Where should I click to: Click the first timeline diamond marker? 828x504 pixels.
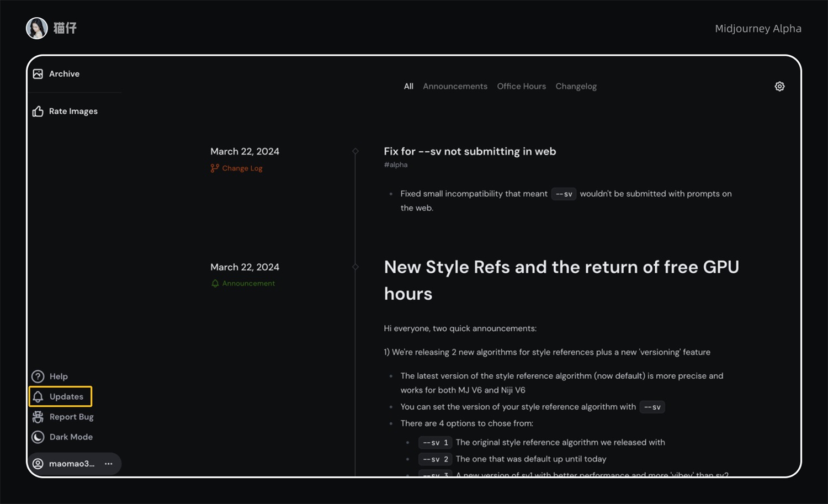355,151
